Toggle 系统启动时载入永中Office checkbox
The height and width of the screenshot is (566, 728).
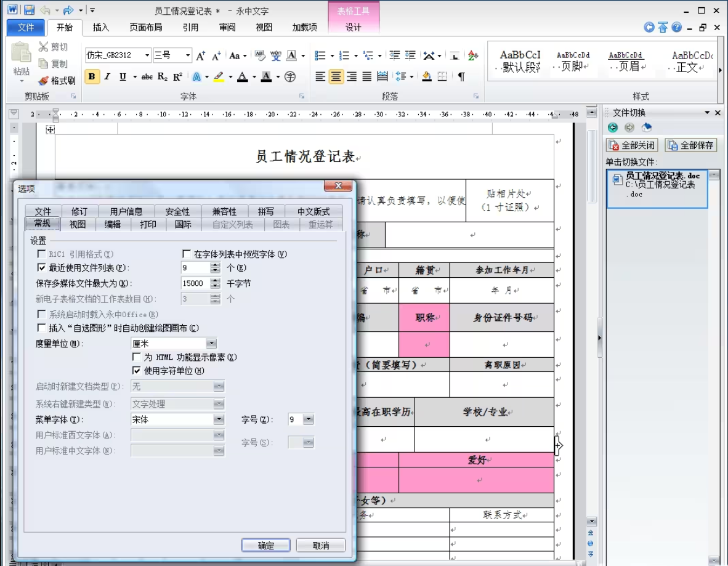coord(42,314)
